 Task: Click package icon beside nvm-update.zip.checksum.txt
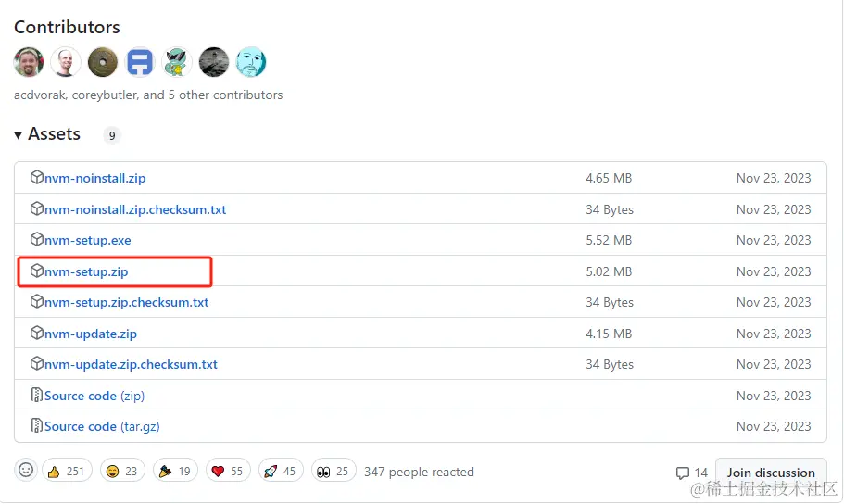pos(37,363)
